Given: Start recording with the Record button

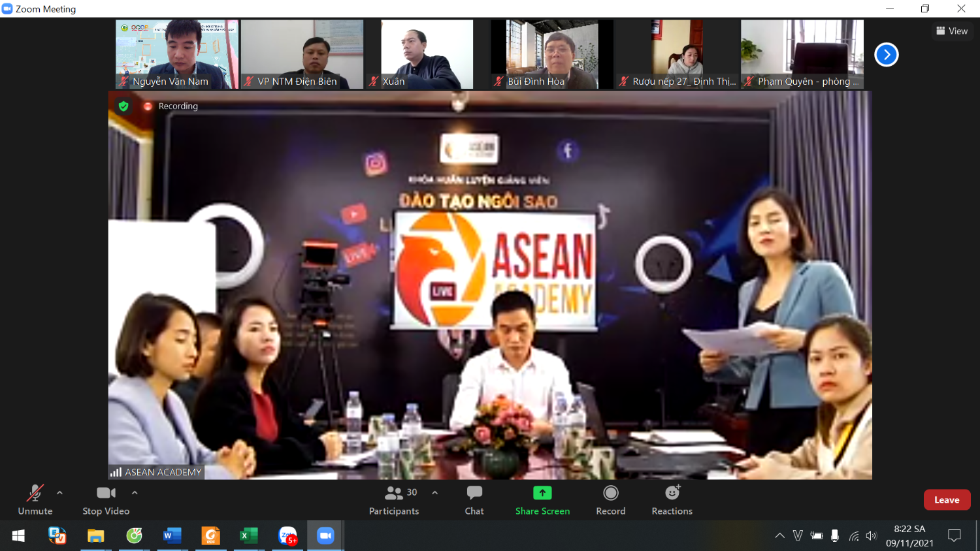Looking at the screenshot, I should [611, 500].
